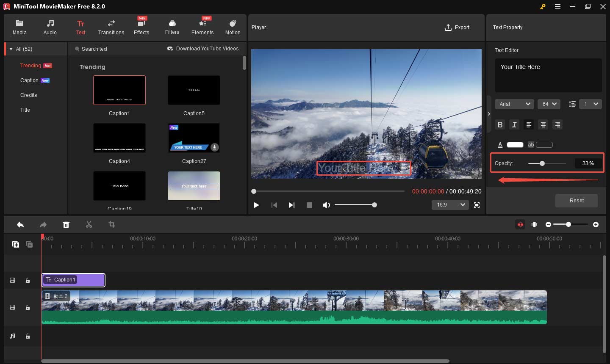Image resolution: width=610 pixels, height=364 pixels.
Task: Open the text highlight color swatch
Action: click(x=544, y=145)
